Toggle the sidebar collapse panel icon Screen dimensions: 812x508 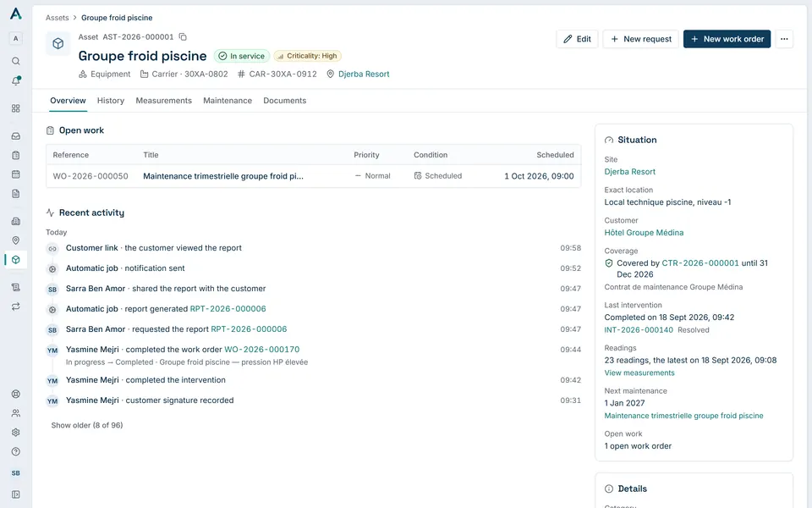coord(15,494)
